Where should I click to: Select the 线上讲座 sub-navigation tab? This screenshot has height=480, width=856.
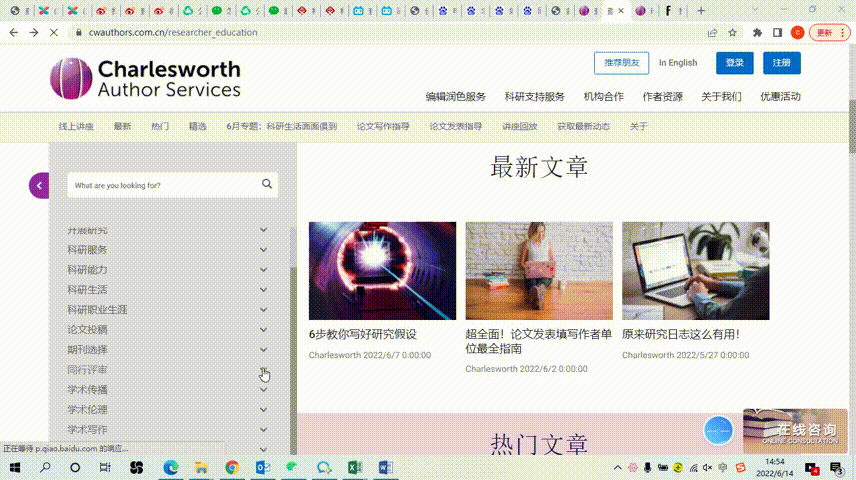pyautogui.click(x=76, y=126)
